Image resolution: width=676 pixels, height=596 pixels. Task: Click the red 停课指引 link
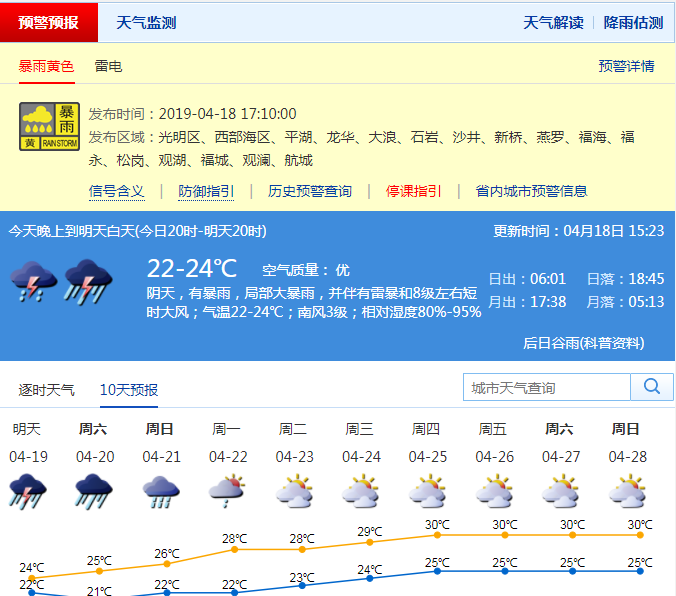pos(414,191)
